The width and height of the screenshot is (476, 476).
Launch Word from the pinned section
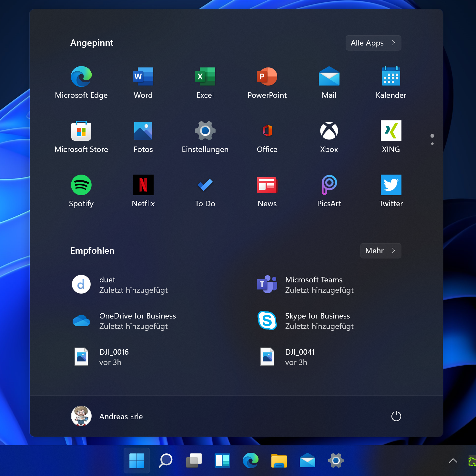pos(143,83)
